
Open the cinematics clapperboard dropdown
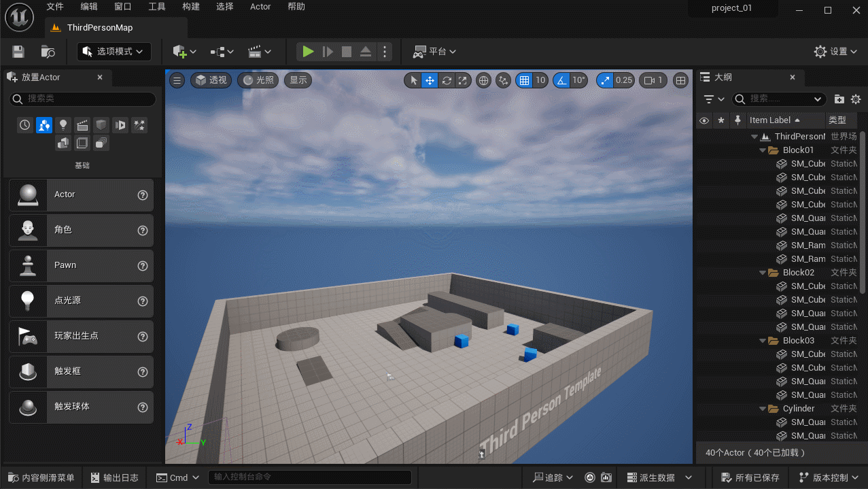(260, 52)
